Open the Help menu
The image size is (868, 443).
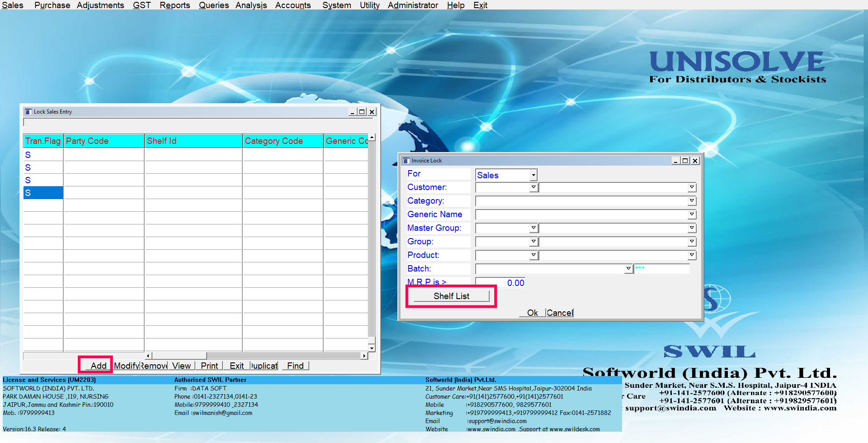(x=456, y=5)
